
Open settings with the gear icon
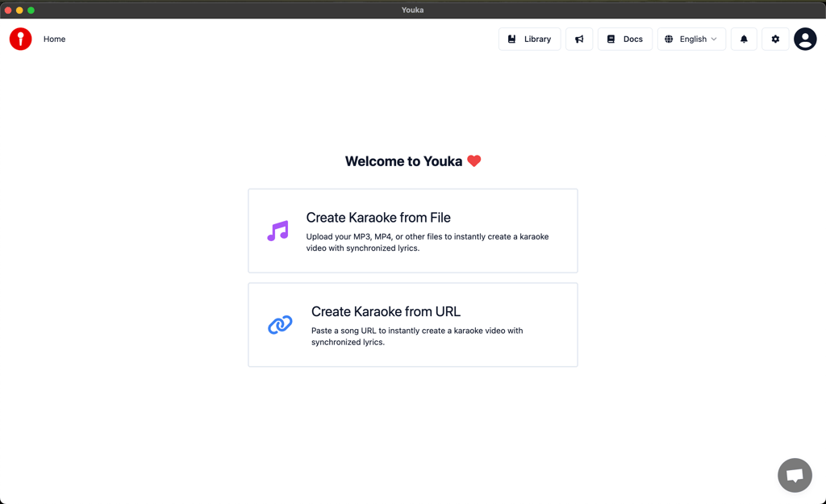tap(775, 39)
